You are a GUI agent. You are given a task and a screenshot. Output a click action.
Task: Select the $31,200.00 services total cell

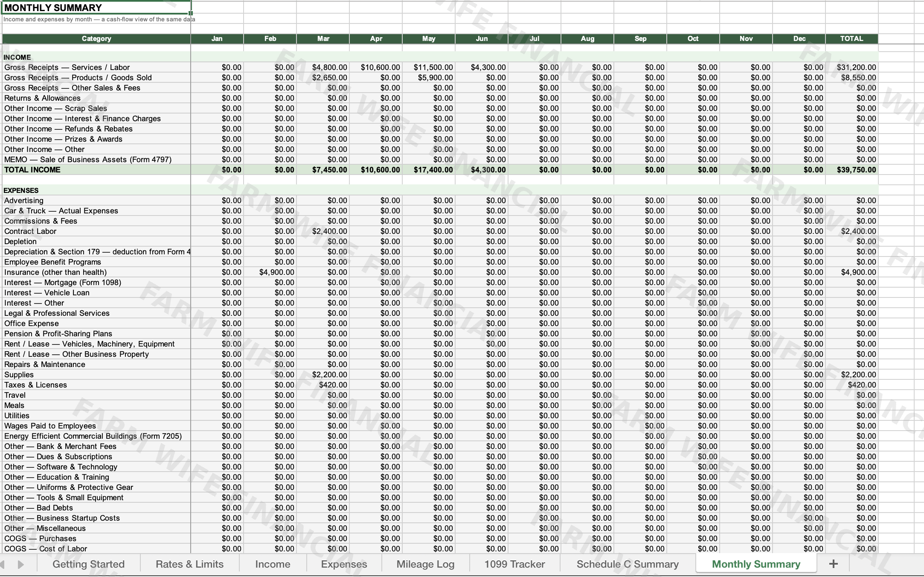pos(851,67)
